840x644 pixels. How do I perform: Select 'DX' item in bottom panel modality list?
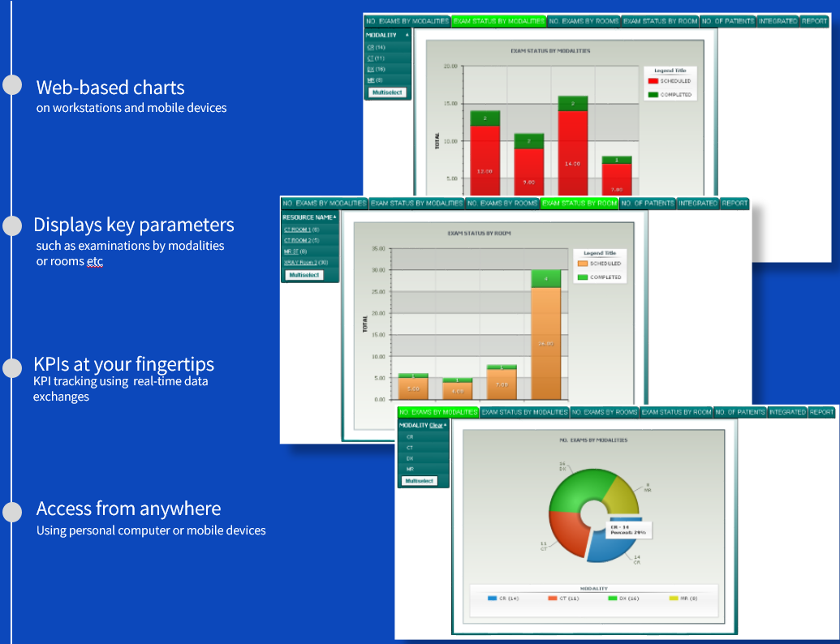click(410, 458)
